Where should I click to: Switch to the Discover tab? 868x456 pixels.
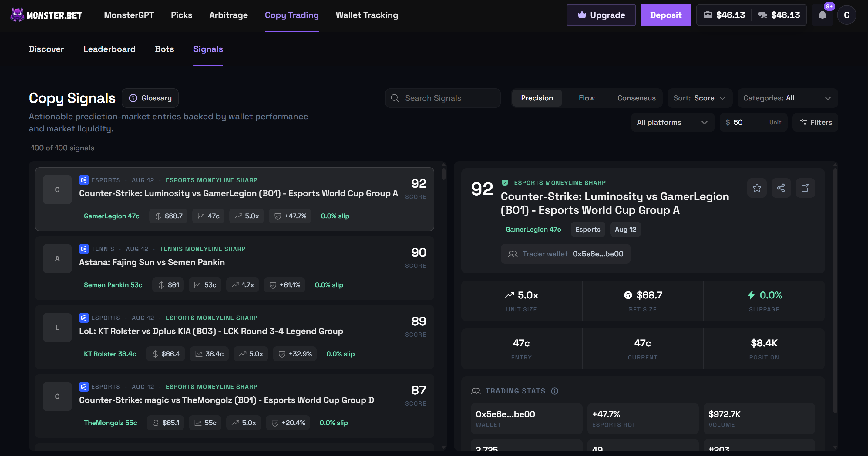tap(46, 49)
